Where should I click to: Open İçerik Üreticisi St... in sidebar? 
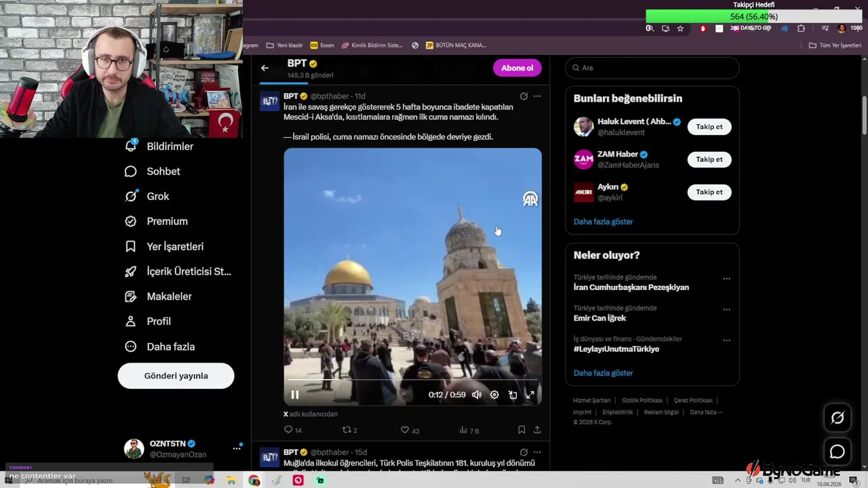[178, 272]
